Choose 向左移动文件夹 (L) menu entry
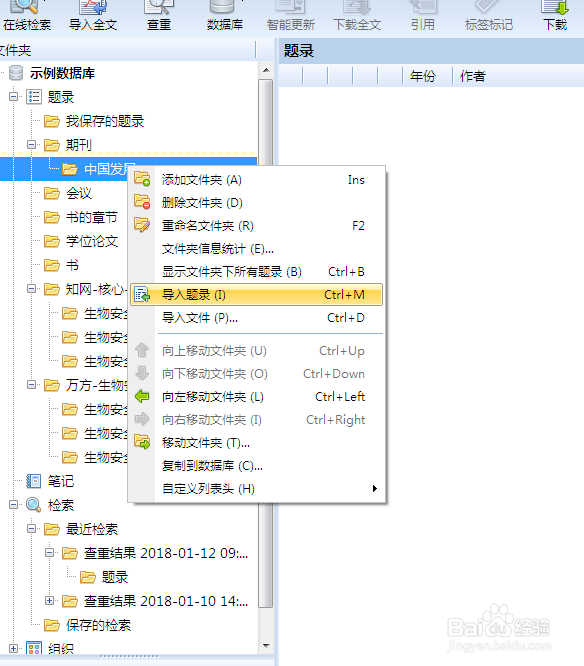This screenshot has width=584, height=666. tap(257, 397)
